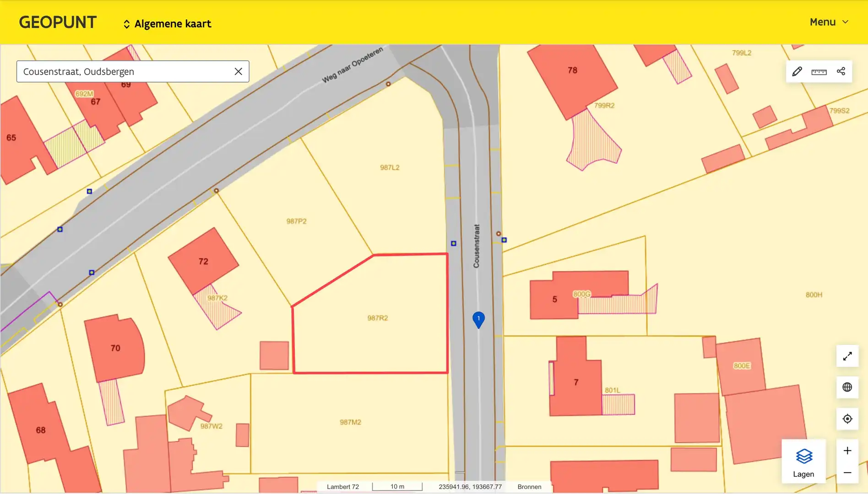
Task: Open the globe basemap switcher
Action: tap(847, 387)
